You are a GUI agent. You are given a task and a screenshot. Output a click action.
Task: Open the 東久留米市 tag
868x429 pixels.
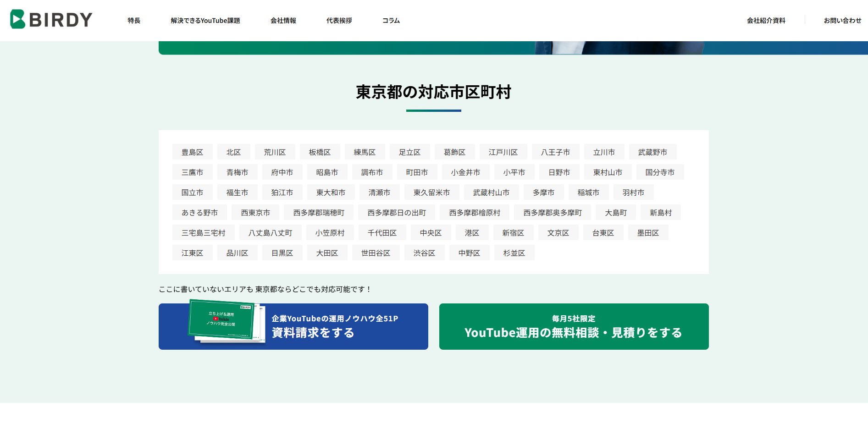[431, 192]
